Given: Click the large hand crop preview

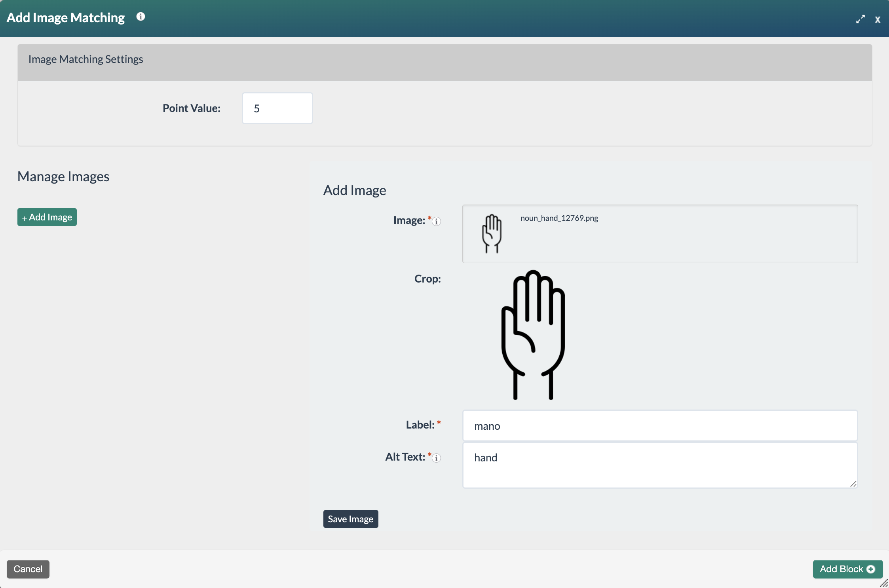Looking at the screenshot, I should 533,335.
